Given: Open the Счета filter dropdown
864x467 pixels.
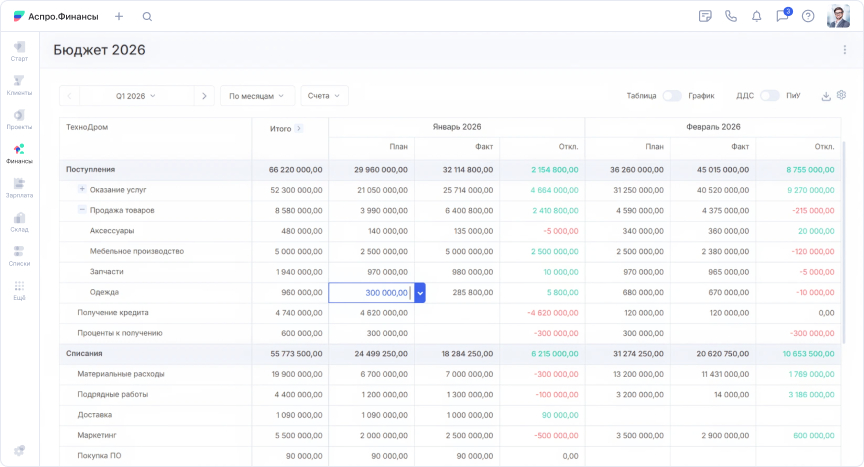Looking at the screenshot, I should click(324, 96).
